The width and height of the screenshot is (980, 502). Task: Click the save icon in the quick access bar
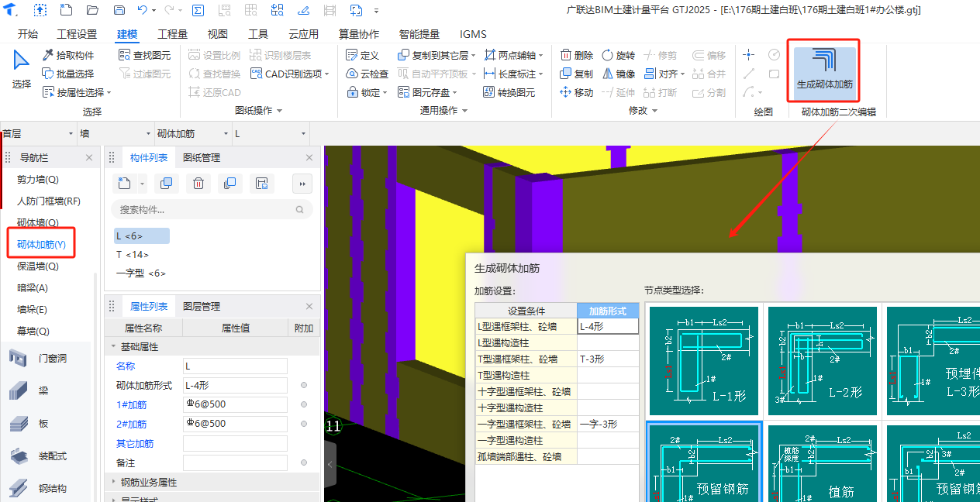[x=119, y=10]
